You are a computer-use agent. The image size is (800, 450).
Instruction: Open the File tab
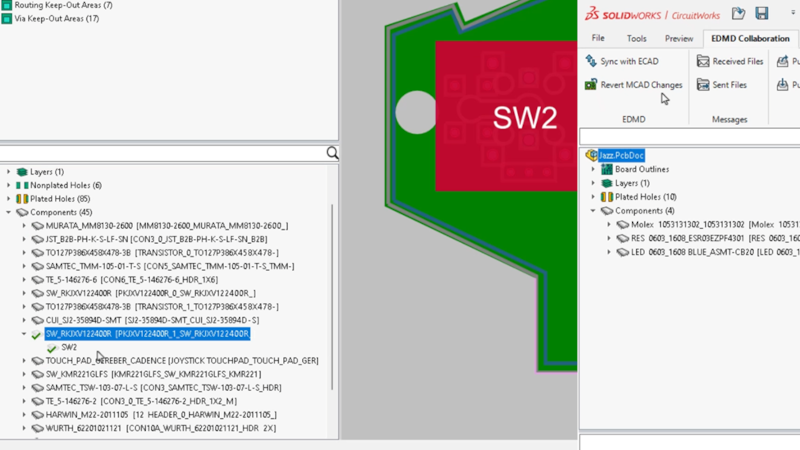pyautogui.click(x=598, y=38)
